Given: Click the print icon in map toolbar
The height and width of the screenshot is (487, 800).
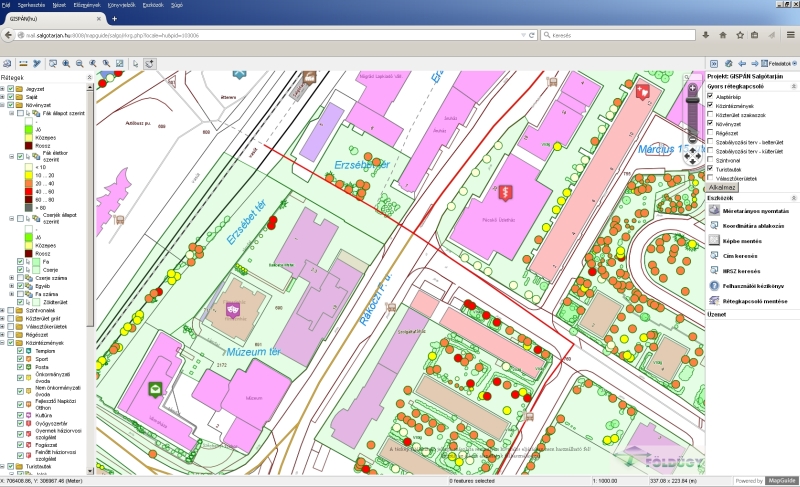Looking at the screenshot, I should [8, 62].
